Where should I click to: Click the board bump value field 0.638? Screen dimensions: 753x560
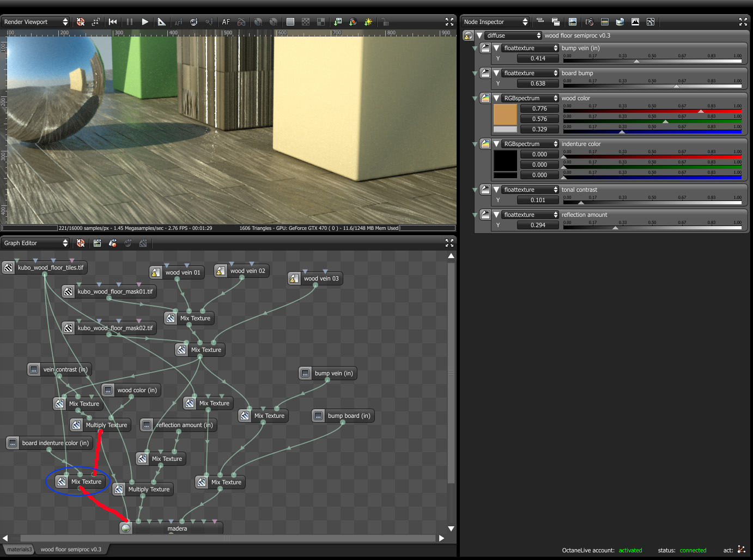click(x=538, y=83)
